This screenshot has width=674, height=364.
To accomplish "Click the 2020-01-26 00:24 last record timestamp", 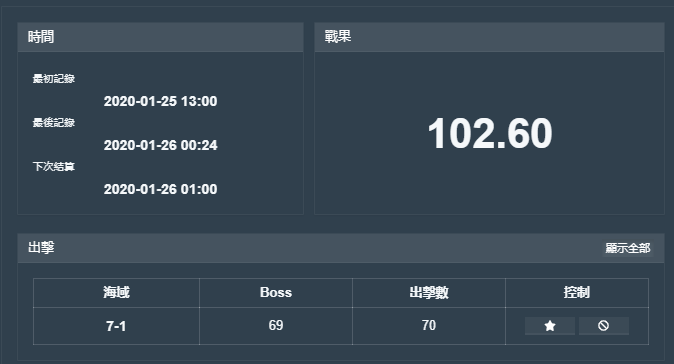I will (160, 145).
